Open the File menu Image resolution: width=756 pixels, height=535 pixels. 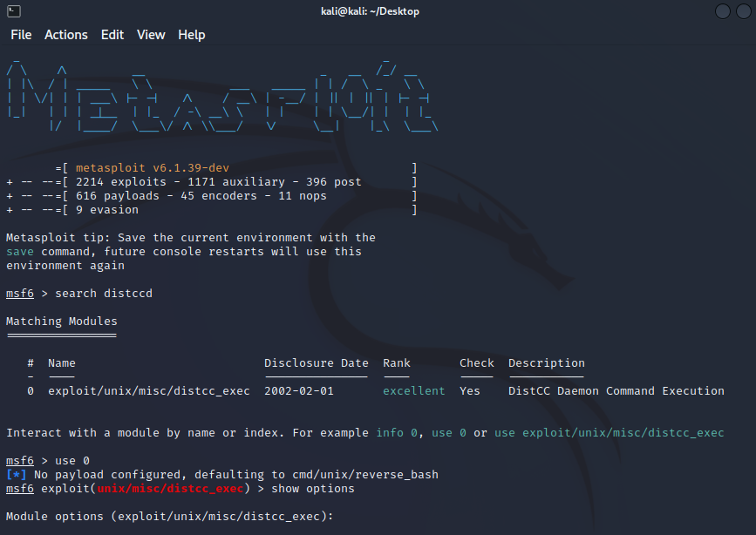click(21, 35)
